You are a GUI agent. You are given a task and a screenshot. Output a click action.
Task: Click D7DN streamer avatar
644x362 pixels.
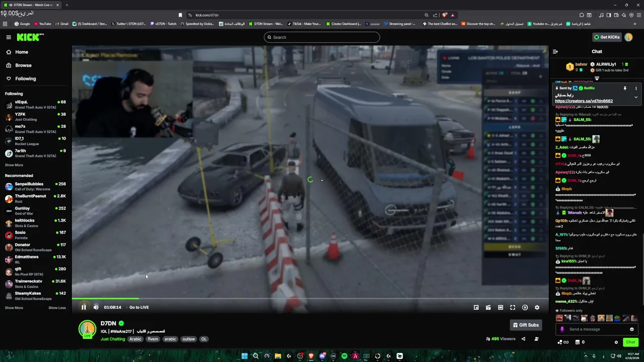point(88,329)
